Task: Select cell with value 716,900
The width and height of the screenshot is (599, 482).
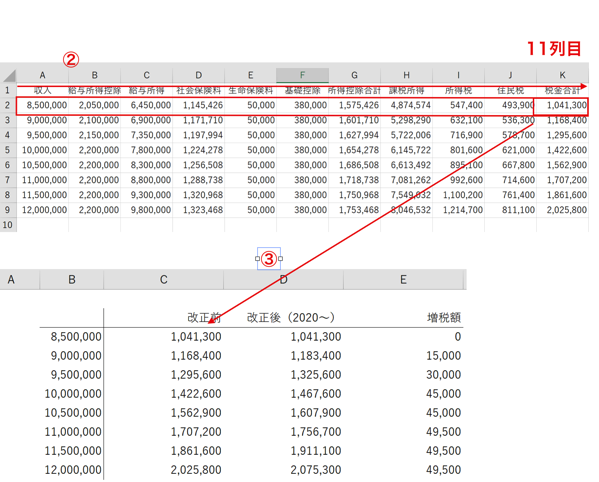Action: 458,135
